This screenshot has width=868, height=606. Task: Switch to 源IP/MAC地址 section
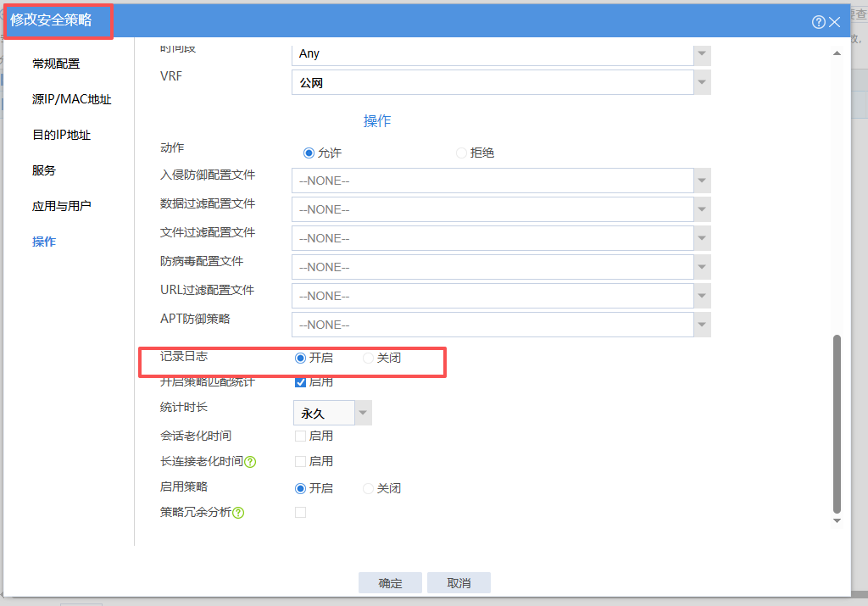tap(71, 99)
